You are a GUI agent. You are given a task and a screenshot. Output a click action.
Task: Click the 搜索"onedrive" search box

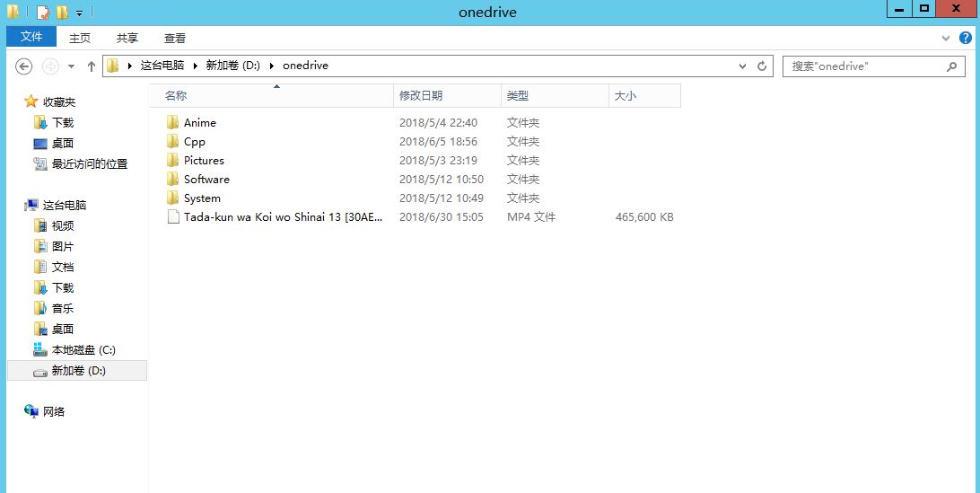coord(865,66)
